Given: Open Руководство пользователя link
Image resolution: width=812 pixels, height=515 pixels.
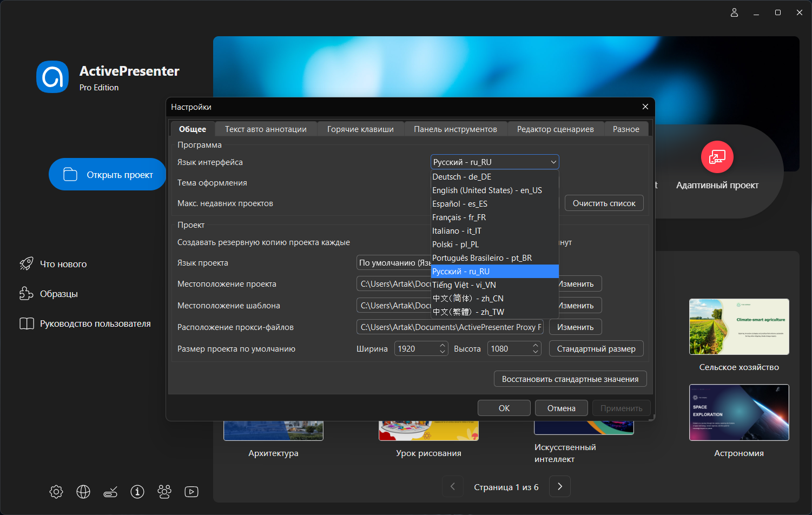Looking at the screenshot, I should point(95,323).
